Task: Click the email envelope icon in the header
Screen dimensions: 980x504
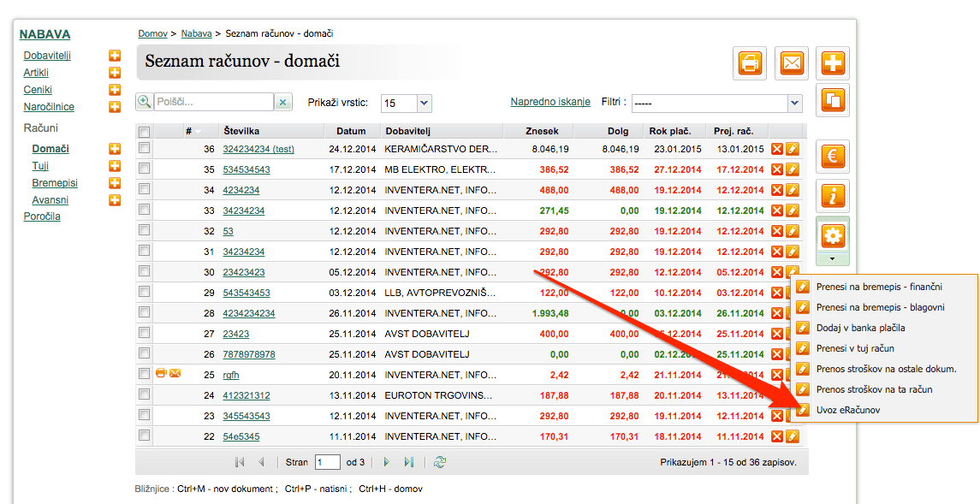Action: (x=791, y=63)
